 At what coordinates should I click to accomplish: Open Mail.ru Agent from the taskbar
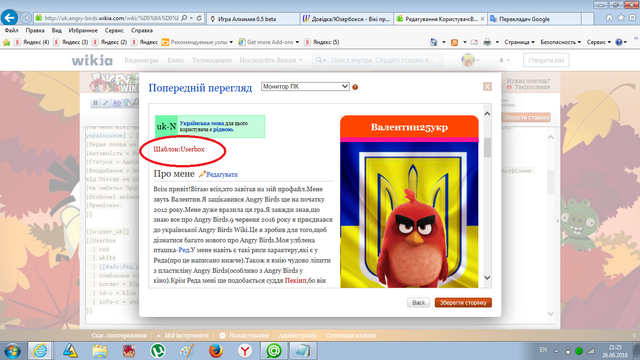(274, 351)
